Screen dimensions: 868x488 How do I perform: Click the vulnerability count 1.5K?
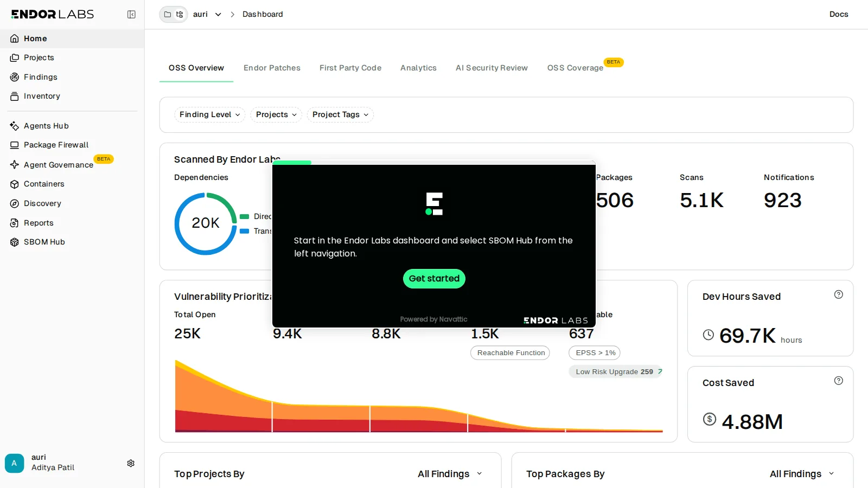[485, 333]
